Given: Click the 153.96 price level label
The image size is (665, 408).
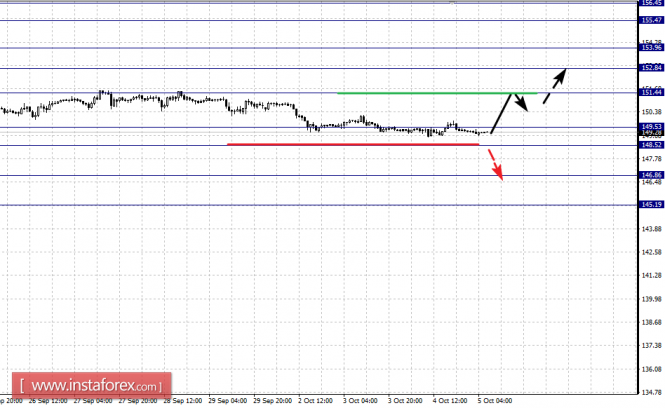Looking at the screenshot, I should click(x=651, y=47).
